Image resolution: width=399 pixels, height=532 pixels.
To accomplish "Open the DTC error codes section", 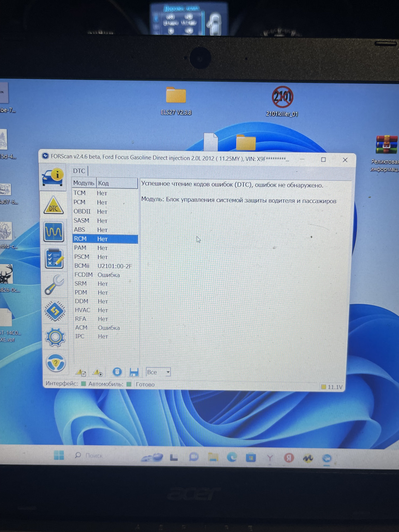I will click(x=54, y=204).
